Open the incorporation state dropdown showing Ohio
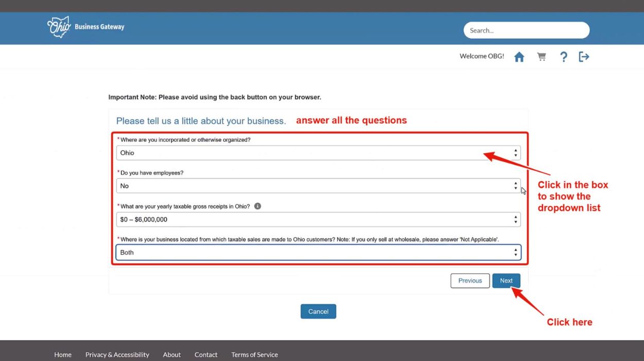Viewport: 644px width, 361px height. coord(318,153)
